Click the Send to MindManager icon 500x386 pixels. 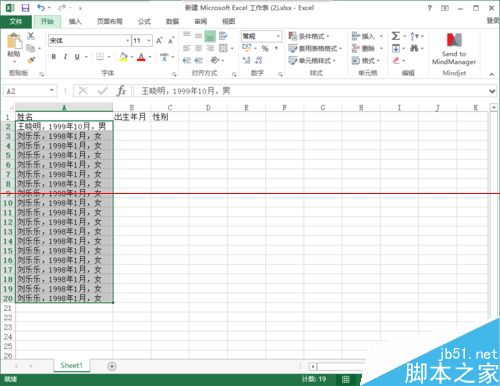[454, 40]
